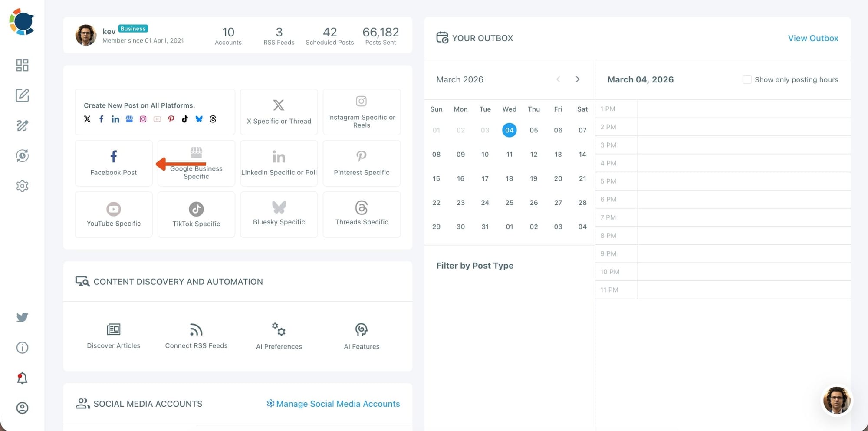Click the profile photo thumbnail bottom right
Image resolution: width=868 pixels, height=431 pixels.
837,400
